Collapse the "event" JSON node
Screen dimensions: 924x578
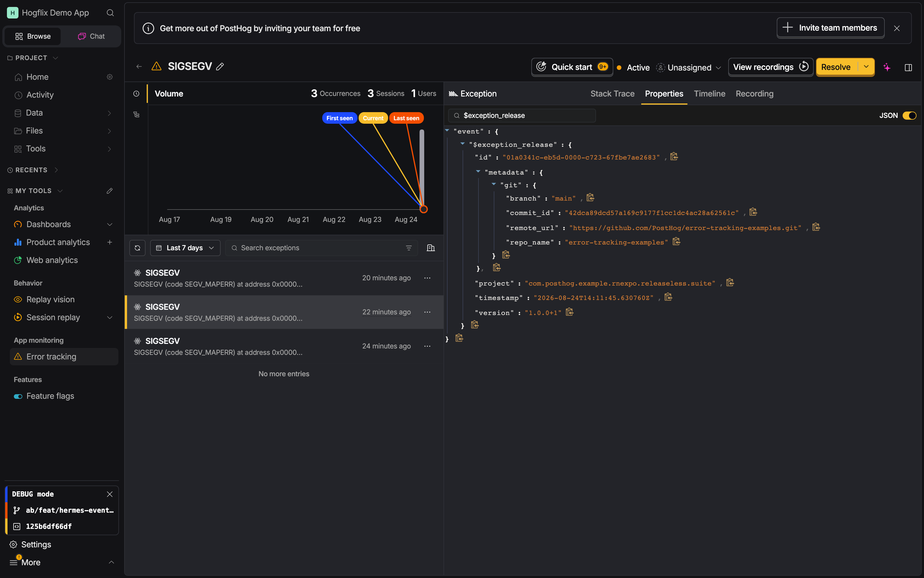pos(447,131)
